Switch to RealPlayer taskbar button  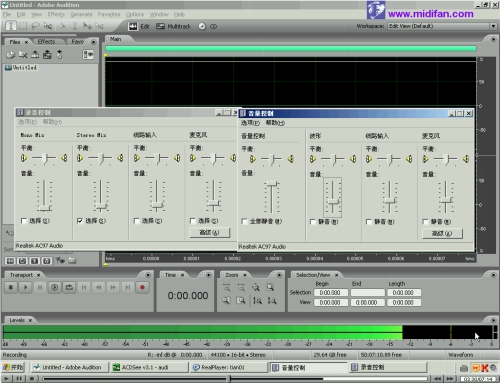point(229,367)
